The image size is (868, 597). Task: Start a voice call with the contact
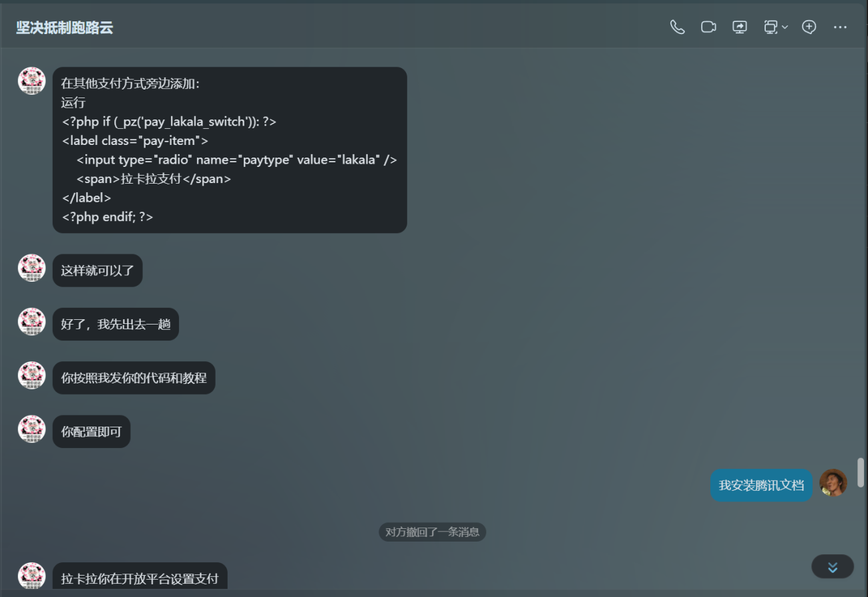[677, 27]
